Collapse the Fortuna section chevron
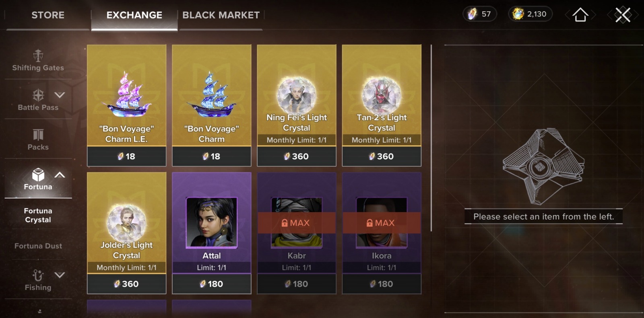Image resolution: width=644 pixels, height=318 pixels. pyautogui.click(x=60, y=175)
